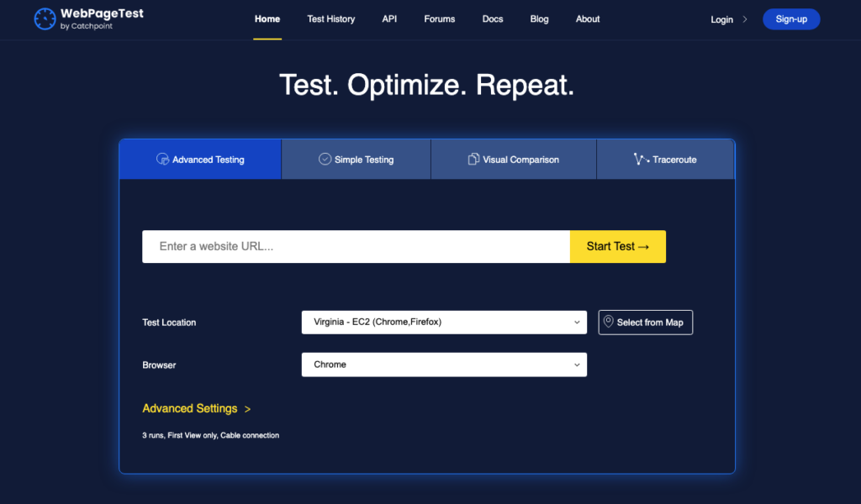This screenshot has width=861, height=504.
Task: Click the Sign-up button
Action: pos(790,18)
